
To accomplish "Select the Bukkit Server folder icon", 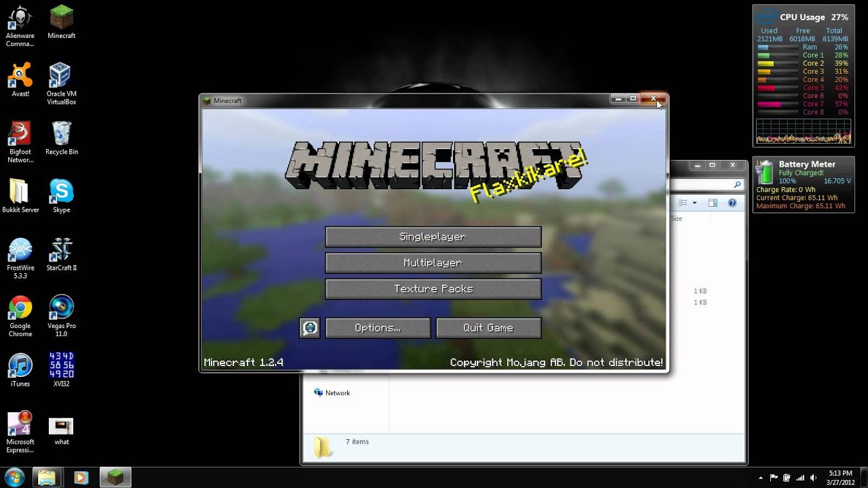I will pos(20,197).
